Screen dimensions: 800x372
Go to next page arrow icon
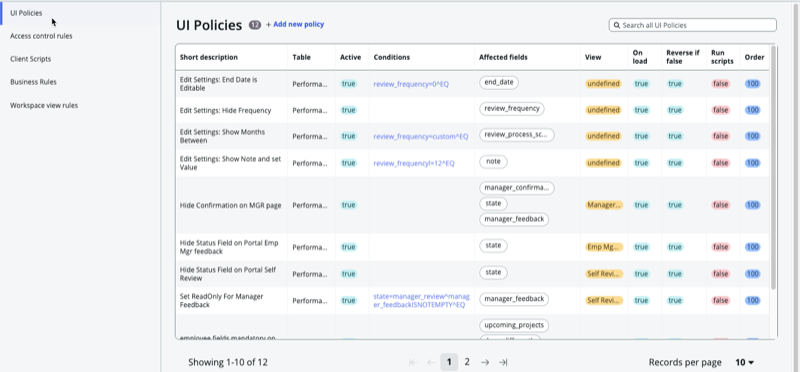(485, 362)
